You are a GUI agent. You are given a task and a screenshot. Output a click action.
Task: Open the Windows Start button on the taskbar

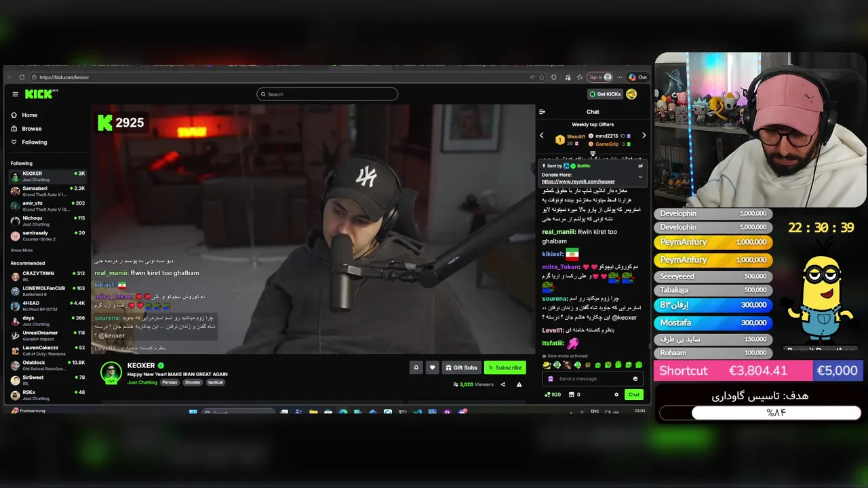pos(193,412)
